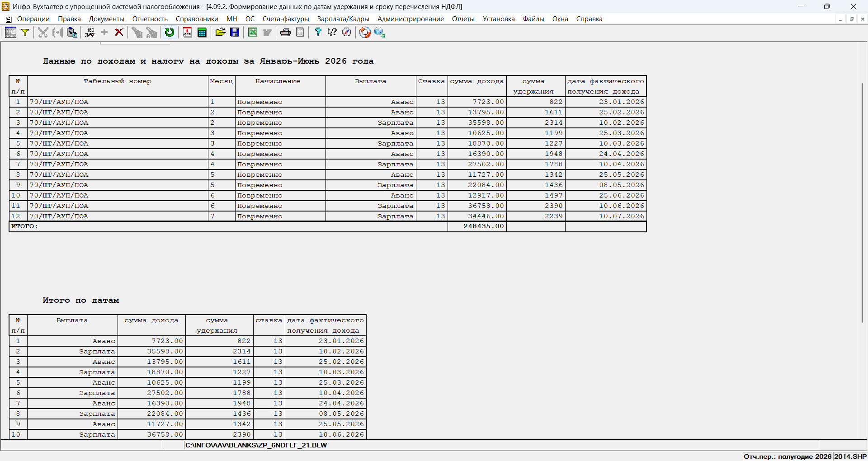Viewport: 868px width, 461px height.
Task: Open the Счета-фактуры menu
Action: [x=286, y=19]
